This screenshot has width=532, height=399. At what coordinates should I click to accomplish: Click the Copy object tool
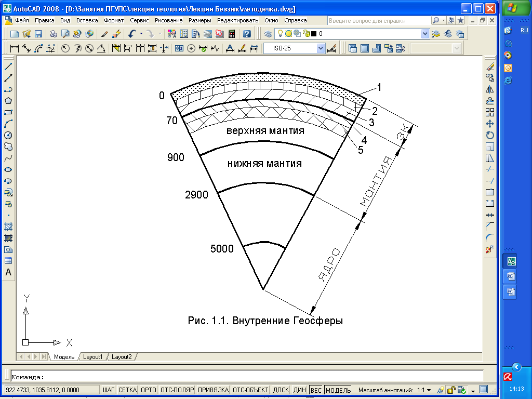click(x=489, y=78)
